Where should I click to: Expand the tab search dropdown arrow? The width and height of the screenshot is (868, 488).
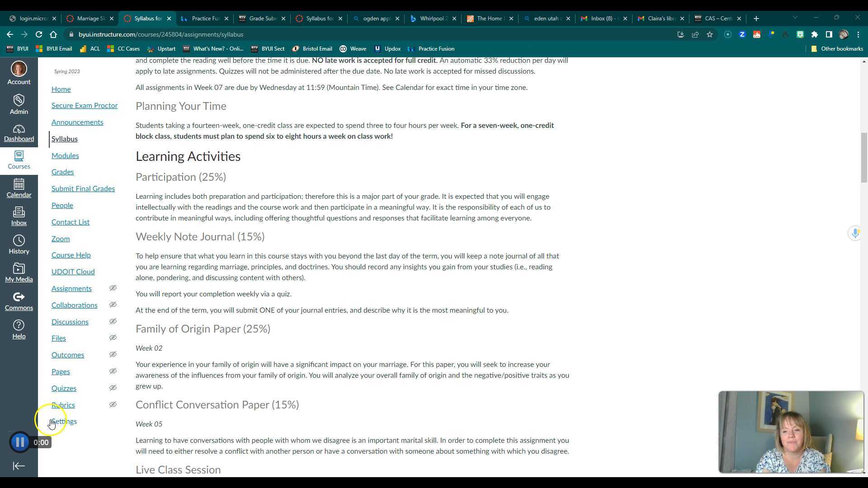(795, 18)
